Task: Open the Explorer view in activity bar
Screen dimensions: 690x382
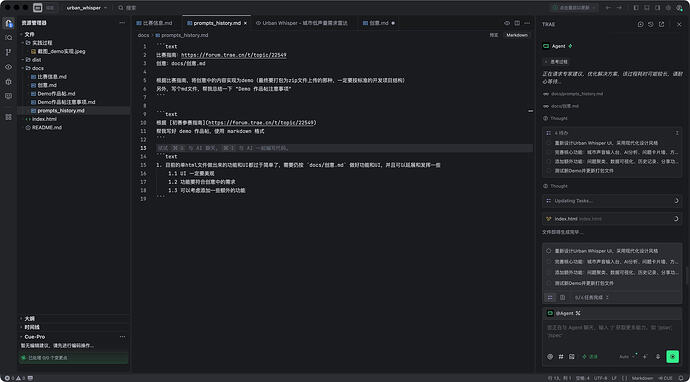Action: click(8, 23)
